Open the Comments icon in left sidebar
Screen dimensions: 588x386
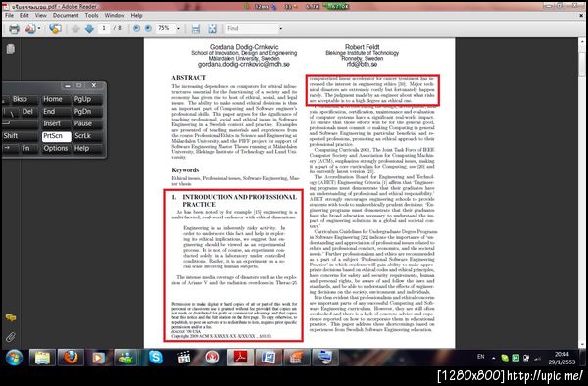(11, 317)
